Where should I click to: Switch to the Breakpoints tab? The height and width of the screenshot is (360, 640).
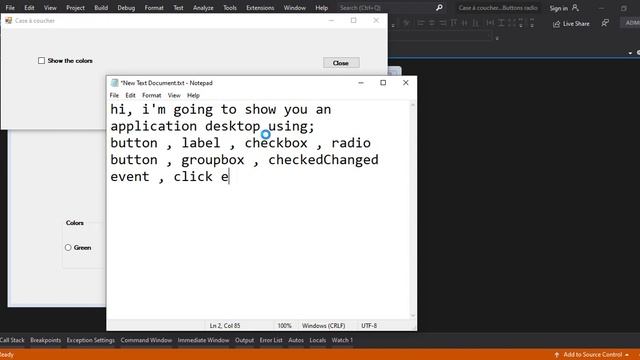coord(45,340)
